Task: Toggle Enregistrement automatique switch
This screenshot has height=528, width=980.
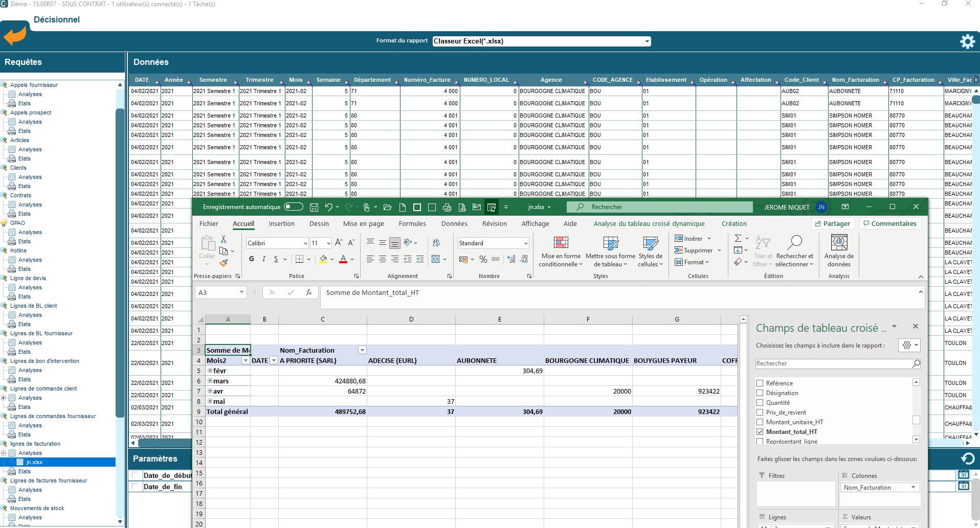Action: click(294, 207)
